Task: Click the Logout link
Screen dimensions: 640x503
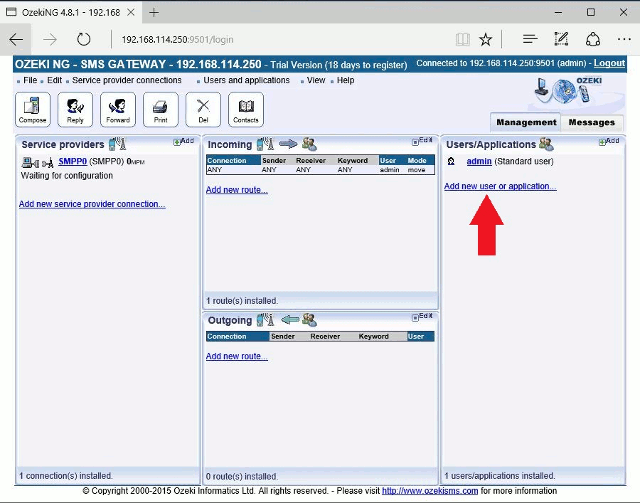Action: coord(609,63)
